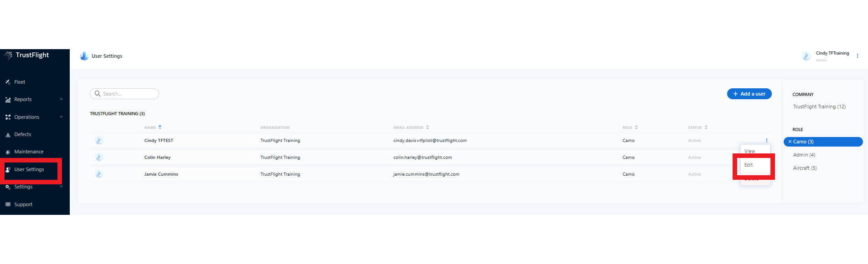Expand the Settings submenu chevron
The image size is (868, 264).
click(61, 187)
